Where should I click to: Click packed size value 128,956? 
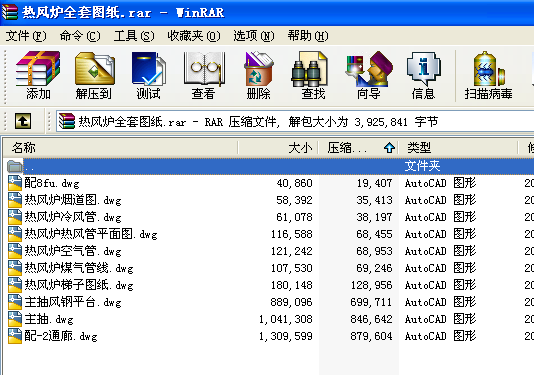click(x=372, y=285)
